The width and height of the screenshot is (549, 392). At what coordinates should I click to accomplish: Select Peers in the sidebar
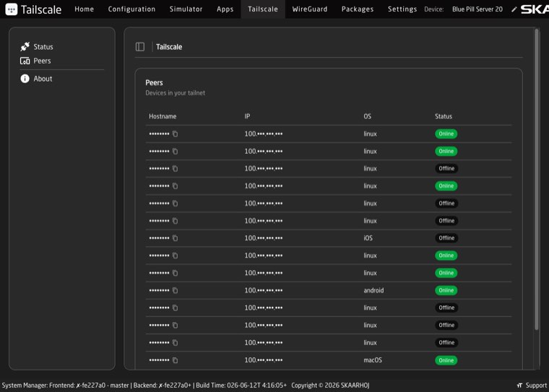click(43, 61)
